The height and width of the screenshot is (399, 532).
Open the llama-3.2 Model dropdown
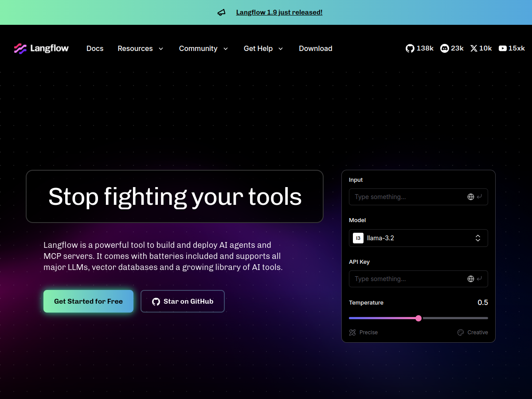(419, 238)
